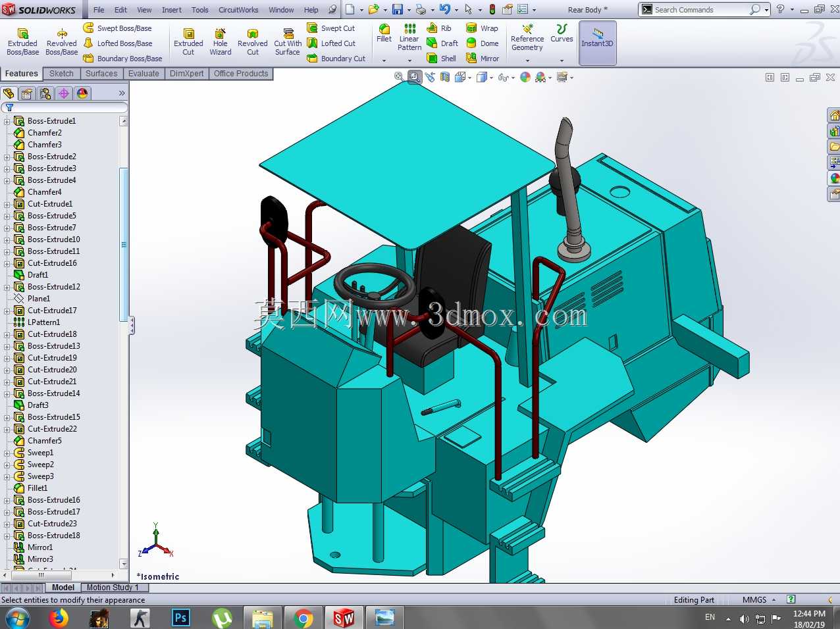Switch to the Sketch tab
This screenshot has width=840, height=629.
[x=61, y=74]
